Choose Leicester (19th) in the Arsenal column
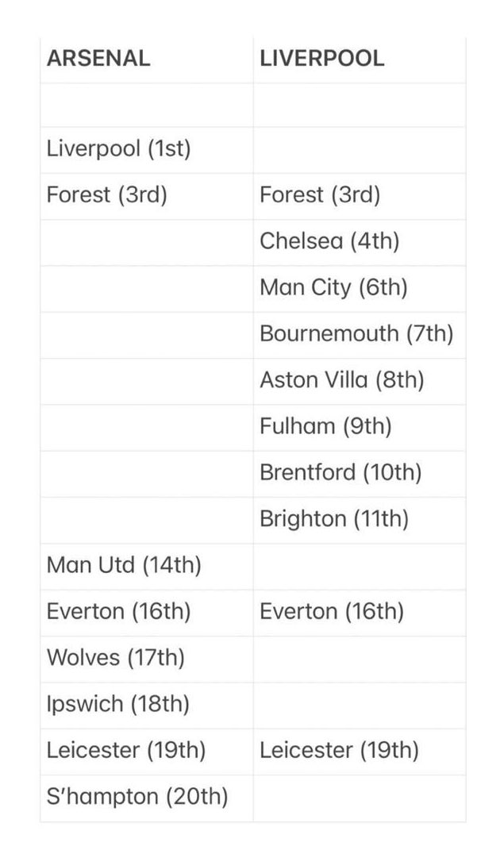Image resolution: width=504 pixels, height=846 pixels. click(x=126, y=750)
